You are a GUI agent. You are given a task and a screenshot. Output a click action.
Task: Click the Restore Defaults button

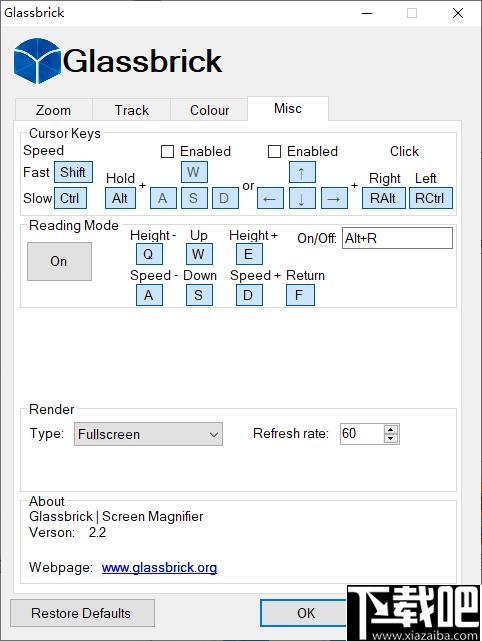pos(82,613)
